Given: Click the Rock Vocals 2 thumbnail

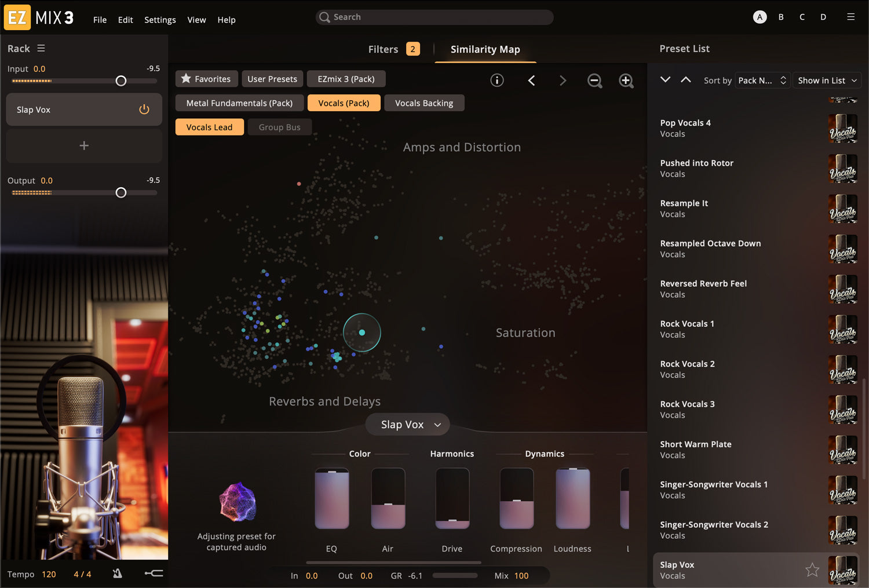Looking at the screenshot, I should click(843, 370).
